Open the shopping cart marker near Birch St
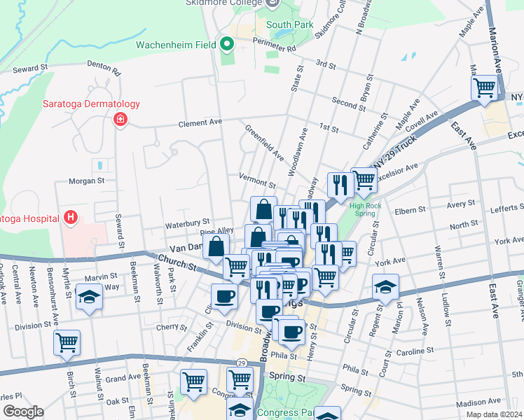The width and height of the screenshot is (524, 420). [67, 343]
